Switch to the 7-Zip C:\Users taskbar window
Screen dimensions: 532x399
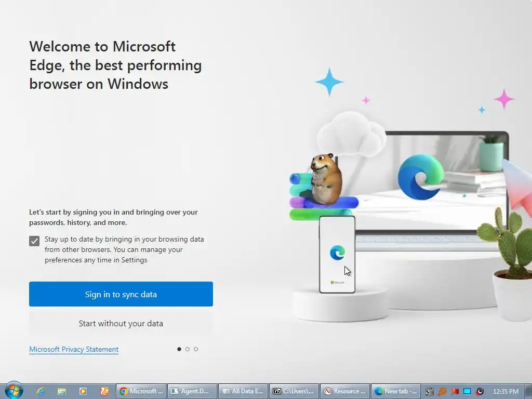tap(294, 391)
